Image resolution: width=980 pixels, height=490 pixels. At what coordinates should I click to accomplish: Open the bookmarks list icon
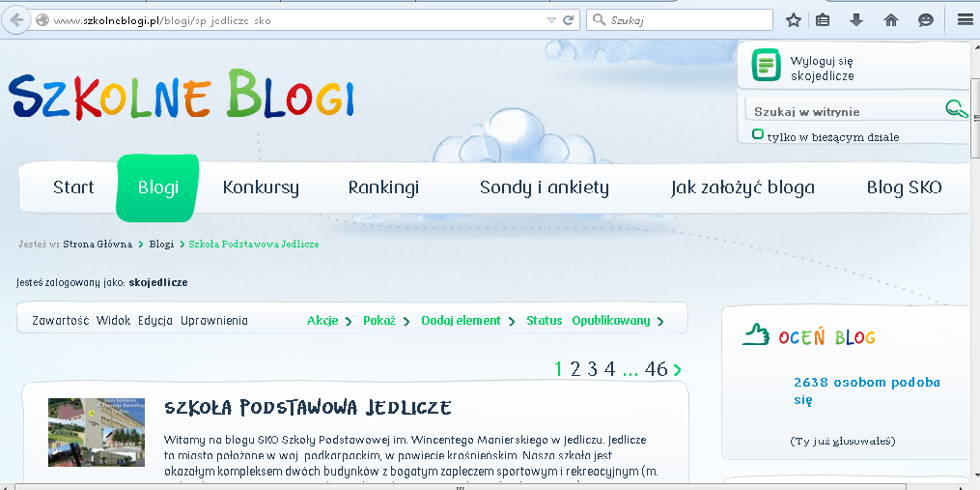pos(824,20)
